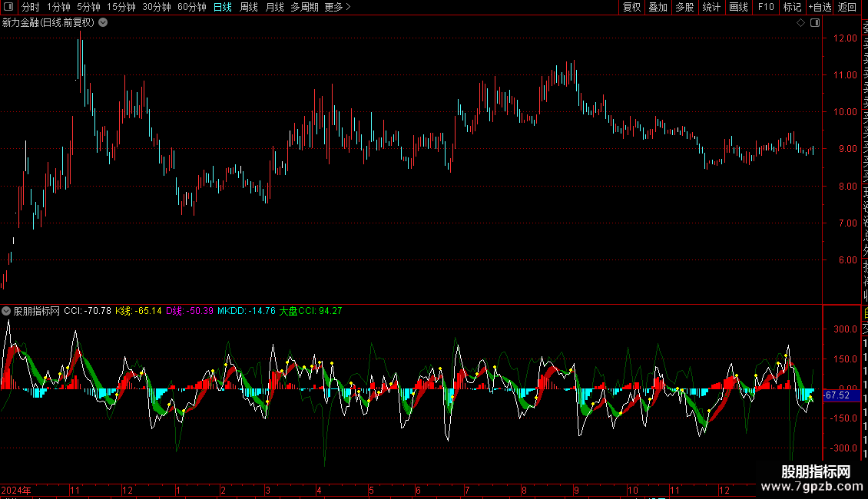This screenshot has width=868, height=499.
Task: Click the CCI: -70.78 value
Action: [x=88, y=311]
